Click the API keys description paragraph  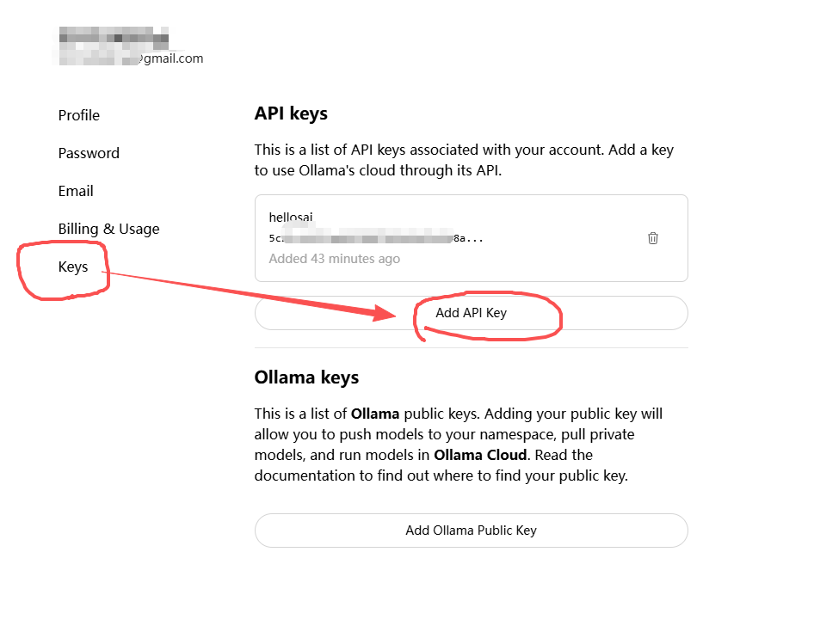coord(464,160)
